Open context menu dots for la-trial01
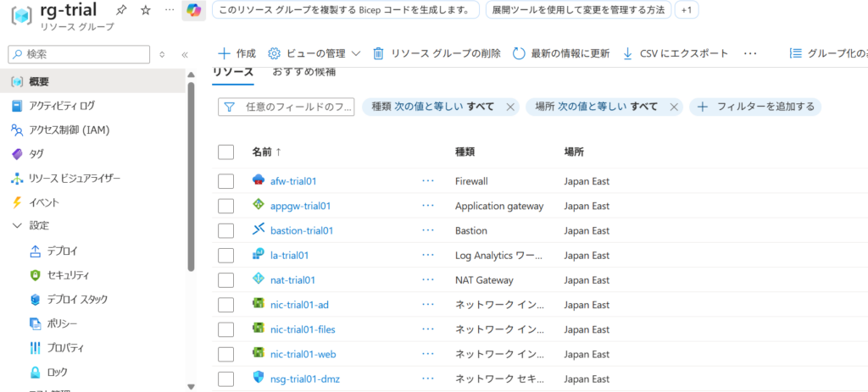The image size is (868, 392). [428, 255]
